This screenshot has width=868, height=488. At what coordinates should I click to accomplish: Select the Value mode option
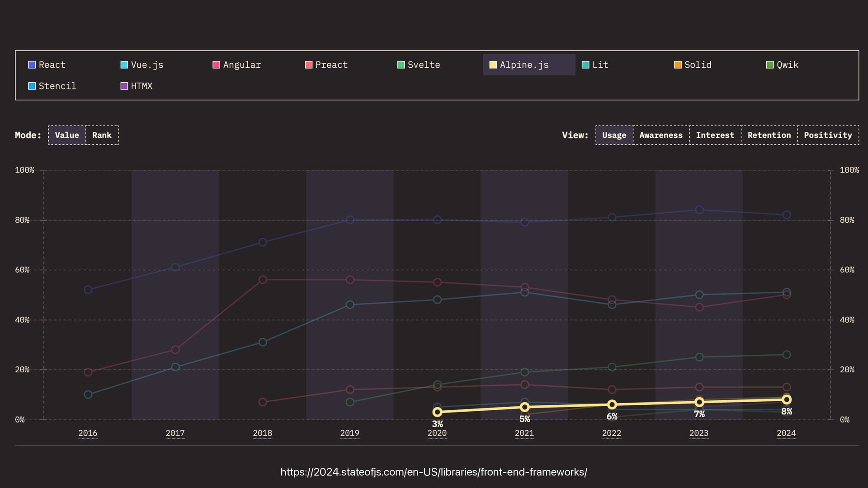(67, 135)
